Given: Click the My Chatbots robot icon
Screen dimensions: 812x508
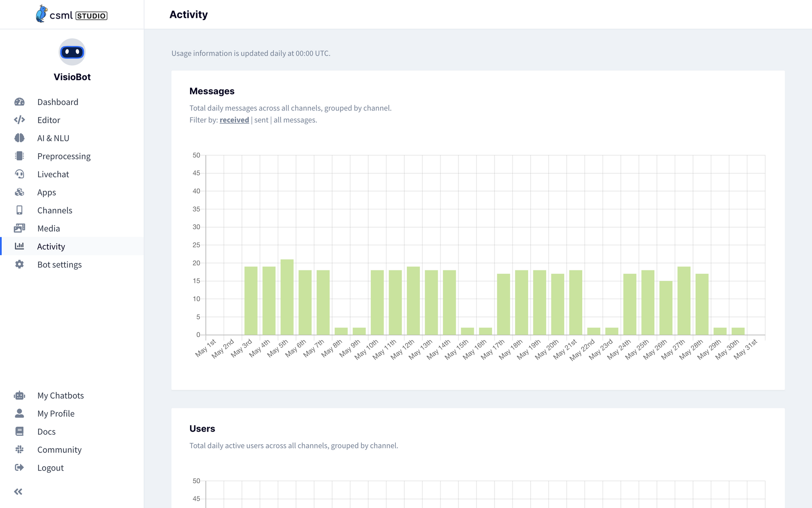Looking at the screenshot, I should [x=19, y=395].
